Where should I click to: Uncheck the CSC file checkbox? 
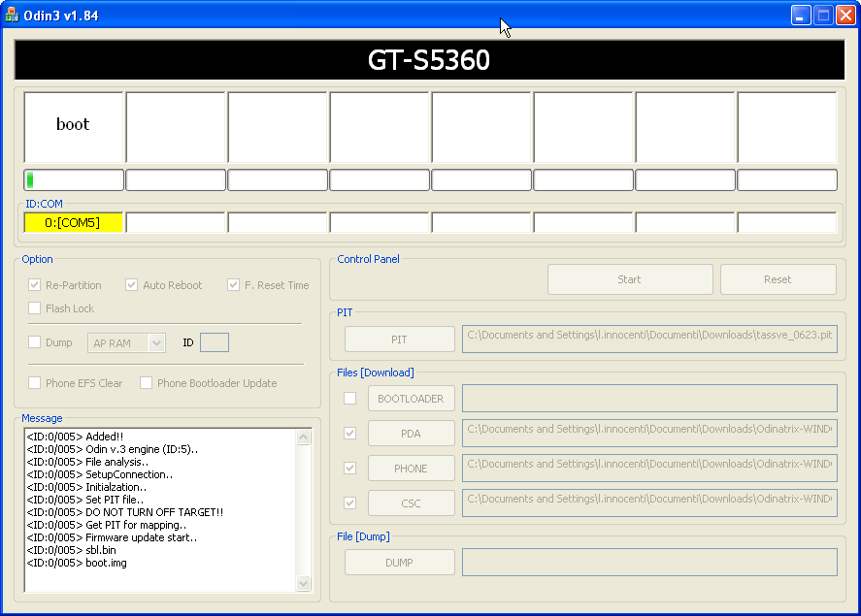click(x=349, y=503)
